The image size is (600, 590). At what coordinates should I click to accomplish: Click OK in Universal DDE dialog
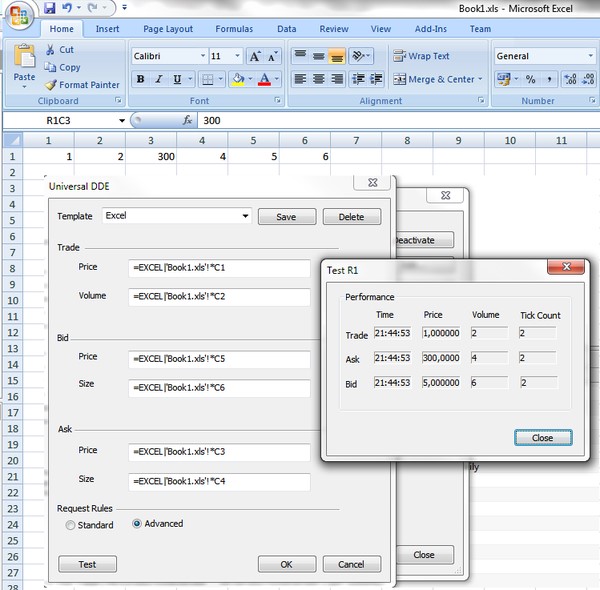287,564
